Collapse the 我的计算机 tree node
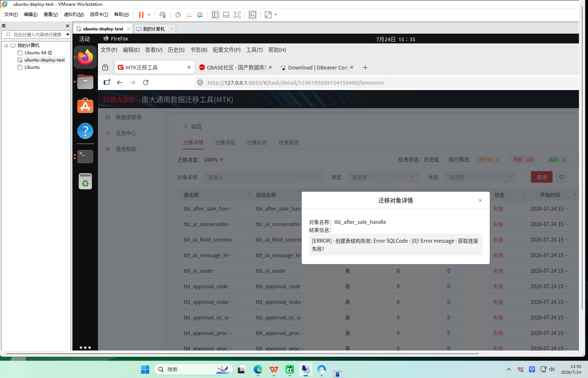Image resolution: width=588 pixels, height=378 pixels. pos(6,46)
